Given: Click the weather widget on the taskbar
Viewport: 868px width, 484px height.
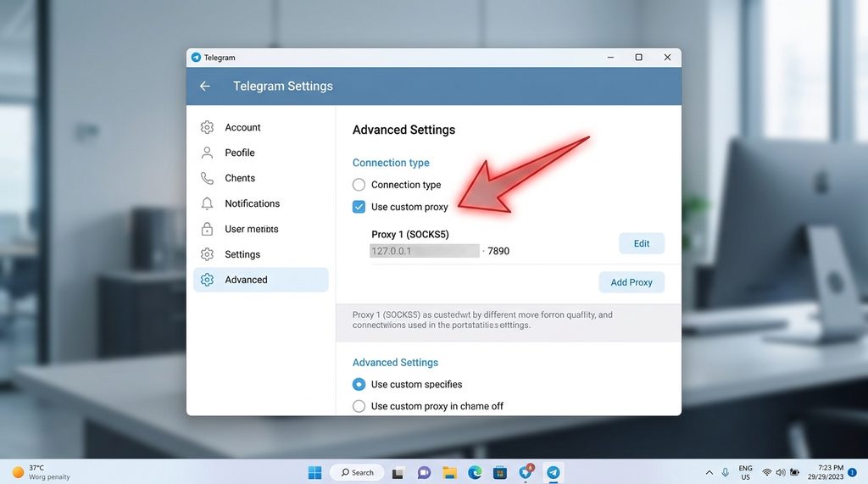Looking at the screenshot, I should pos(42,472).
